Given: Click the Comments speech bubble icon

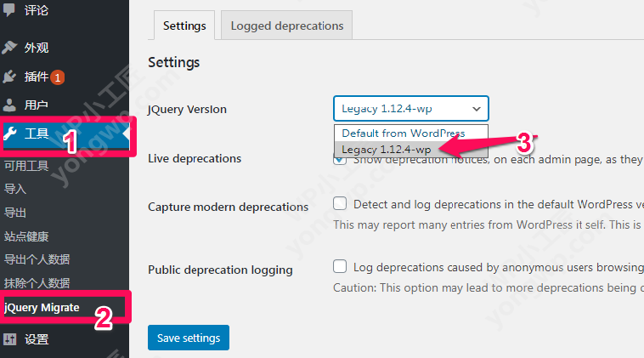Looking at the screenshot, I should click(10, 11).
